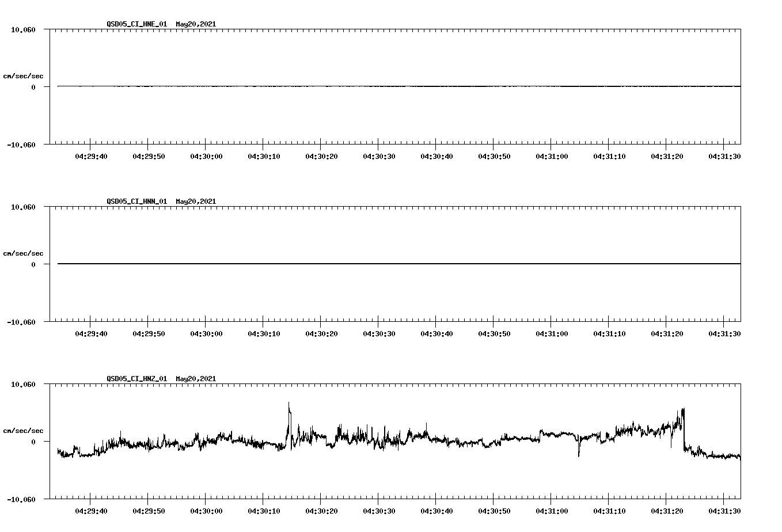Image resolution: width=782 pixels, height=532 pixels.
Task: Select the 04:29:40 tick label on the top axis
Action: [x=90, y=155]
